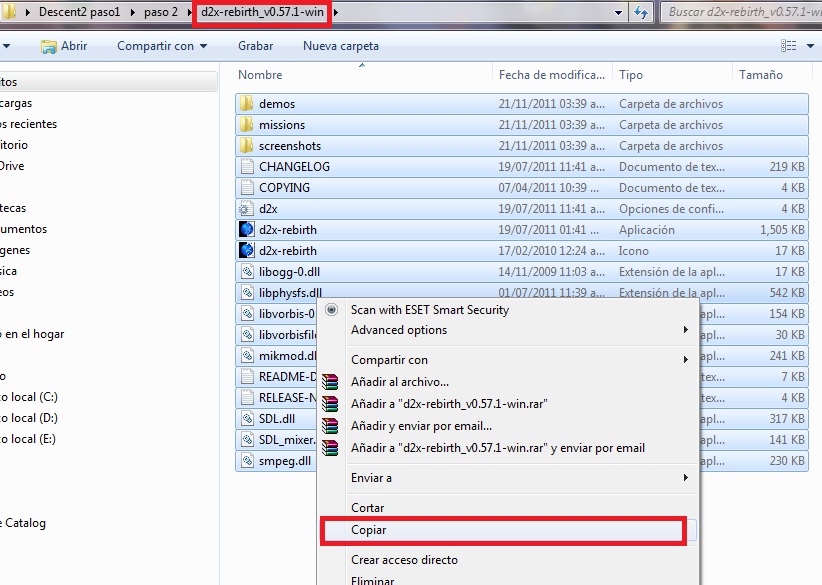Expand the arrow after d2x-rebirth_v0.57.1-win breadcrumb
The image size is (822, 585).
click(336, 12)
